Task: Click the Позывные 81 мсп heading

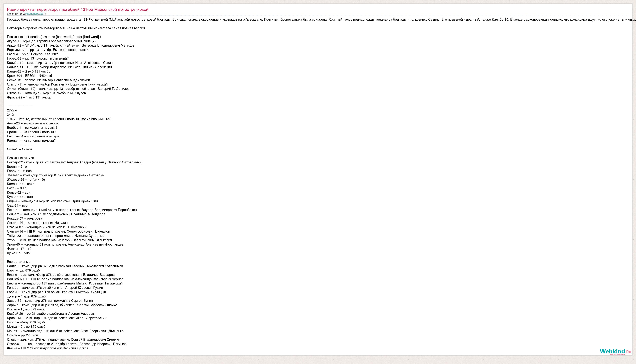Action: click(20, 158)
